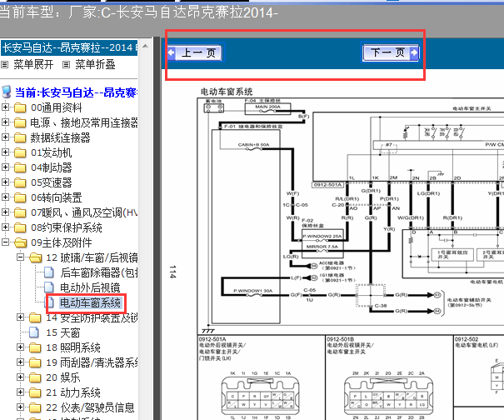Click the 15 天窗 document icon

pos(34,332)
